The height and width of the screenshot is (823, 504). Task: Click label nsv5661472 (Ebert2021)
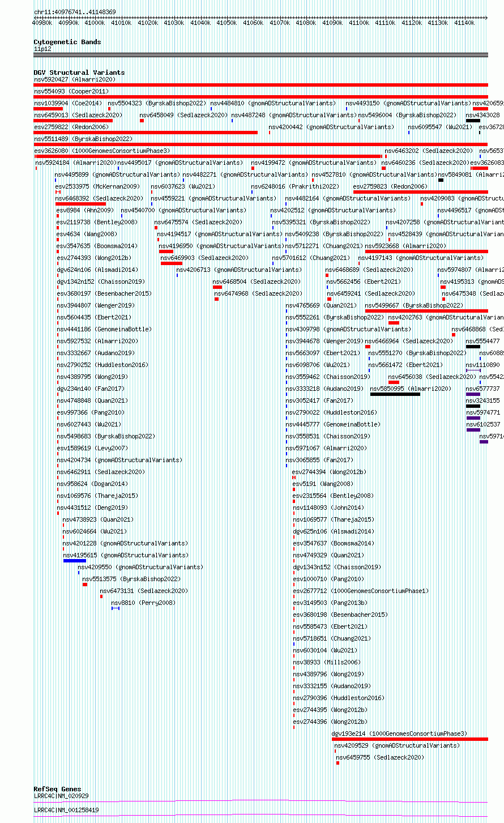click(405, 365)
